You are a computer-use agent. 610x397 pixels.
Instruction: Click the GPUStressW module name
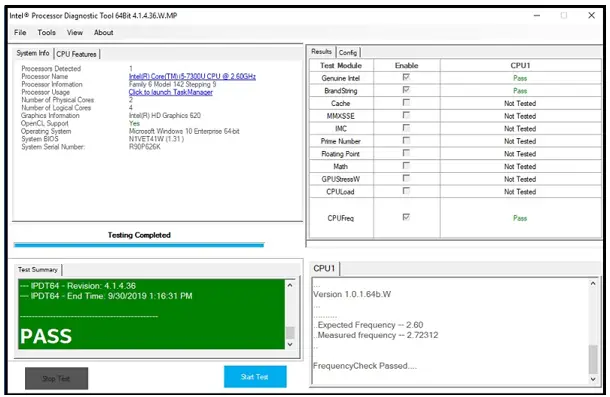pyautogui.click(x=341, y=179)
